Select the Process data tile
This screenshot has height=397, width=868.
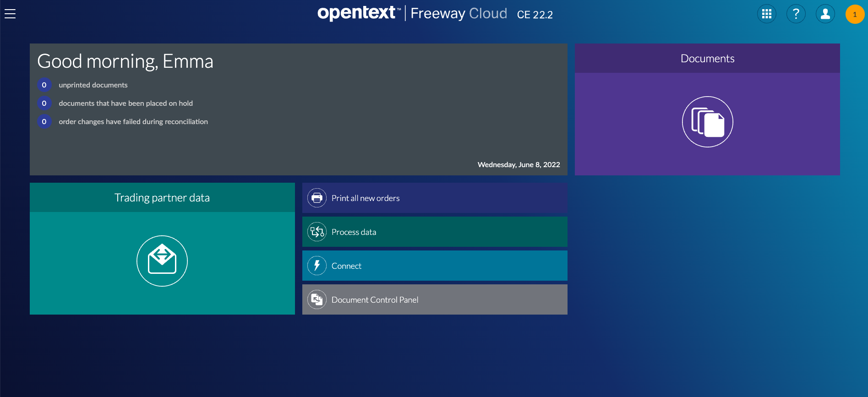(x=435, y=232)
